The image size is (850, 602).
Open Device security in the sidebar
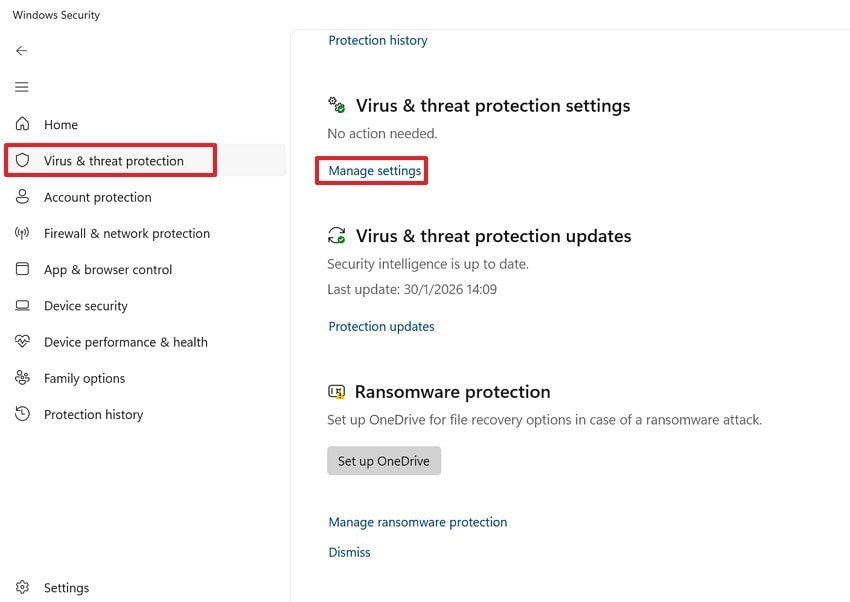point(86,305)
